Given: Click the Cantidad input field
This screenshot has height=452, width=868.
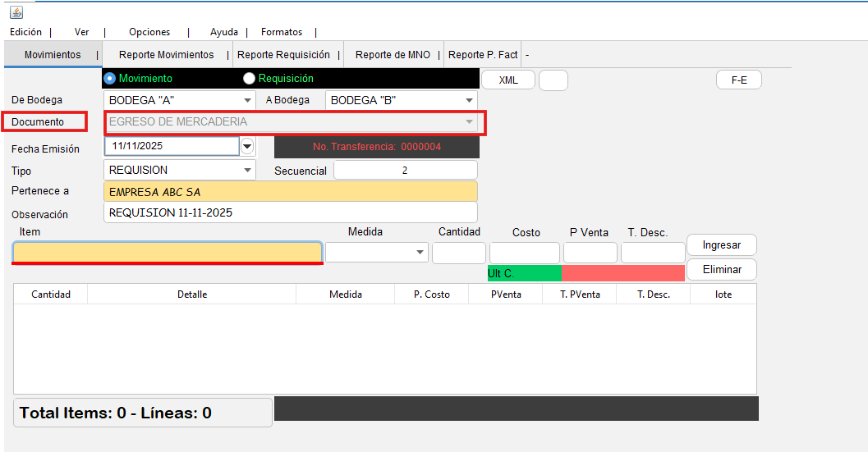Looking at the screenshot, I should [x=458, y=253].
